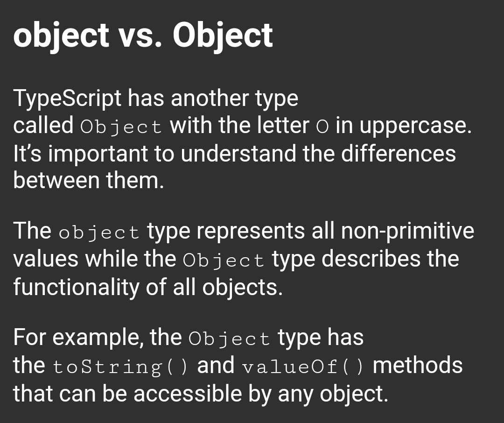
Task: Click the word "non-primitive"
Action: (407, 232)
